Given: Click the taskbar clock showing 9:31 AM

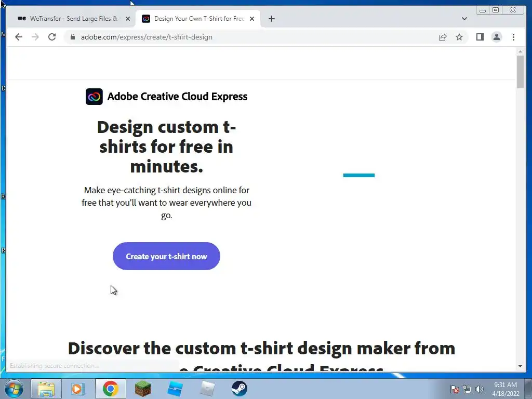Looking at the screenshot, I should point(506,389).
